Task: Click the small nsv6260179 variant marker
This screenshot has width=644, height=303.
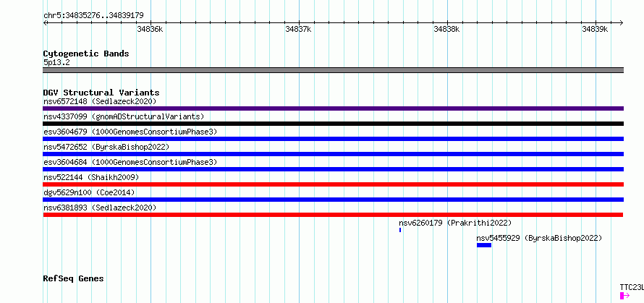Action: (x=400, y=230)
